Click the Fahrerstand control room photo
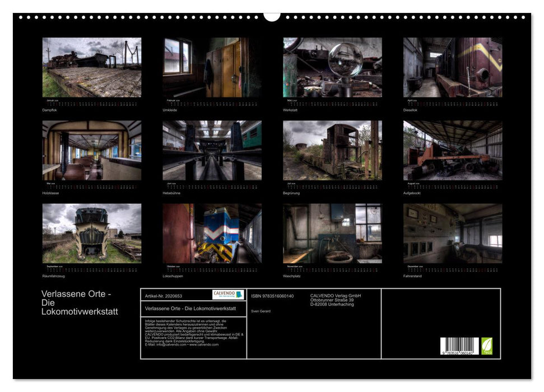 [x=453, y=233]
